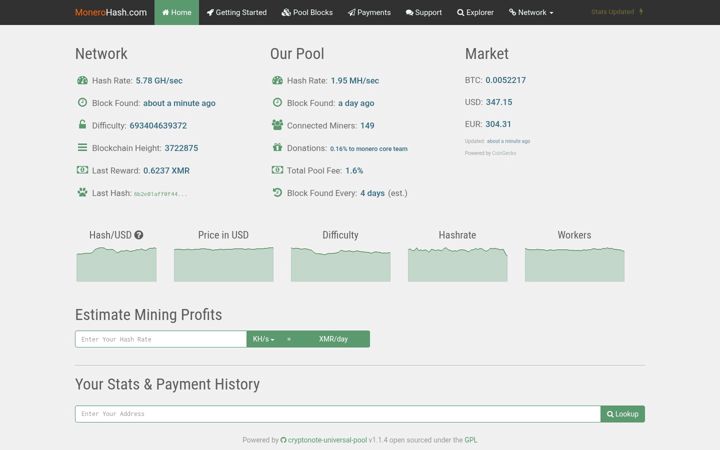
Task: Open the KH/s unit dropdown
Action: point(264,339)
